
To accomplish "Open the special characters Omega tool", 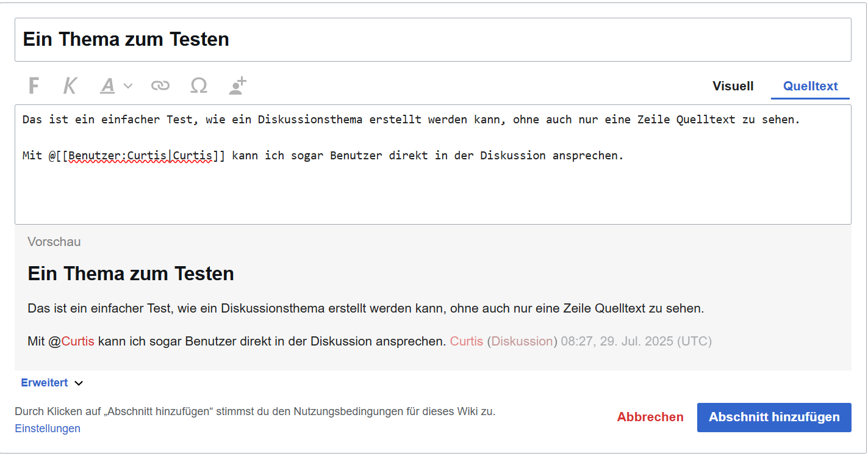I will point(198,86).
